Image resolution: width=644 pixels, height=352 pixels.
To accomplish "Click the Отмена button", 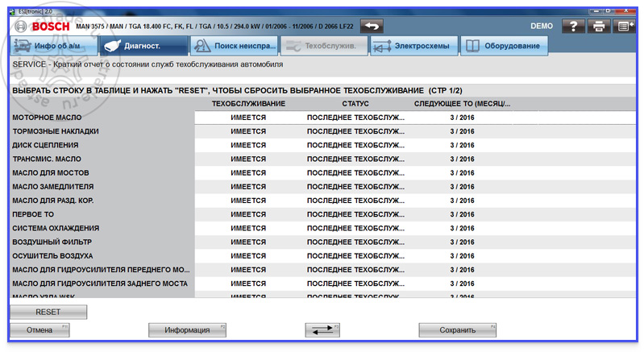I will pyautogui.click(x=39, y=329).
